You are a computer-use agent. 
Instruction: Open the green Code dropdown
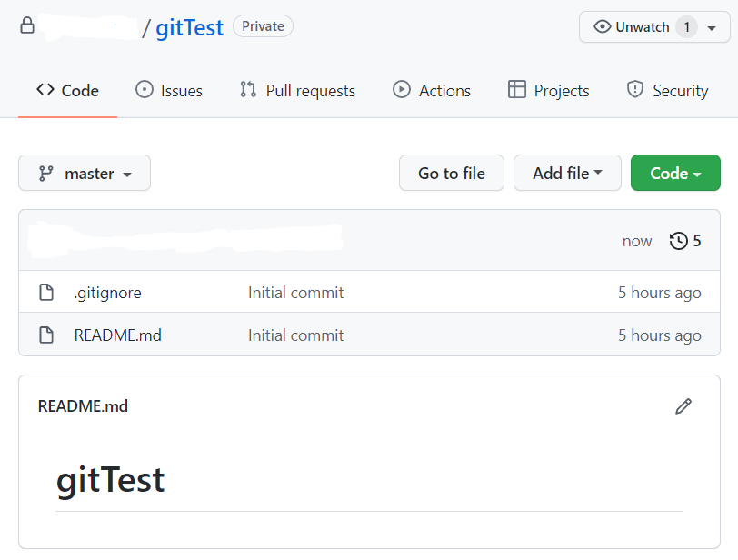[675, 174]
